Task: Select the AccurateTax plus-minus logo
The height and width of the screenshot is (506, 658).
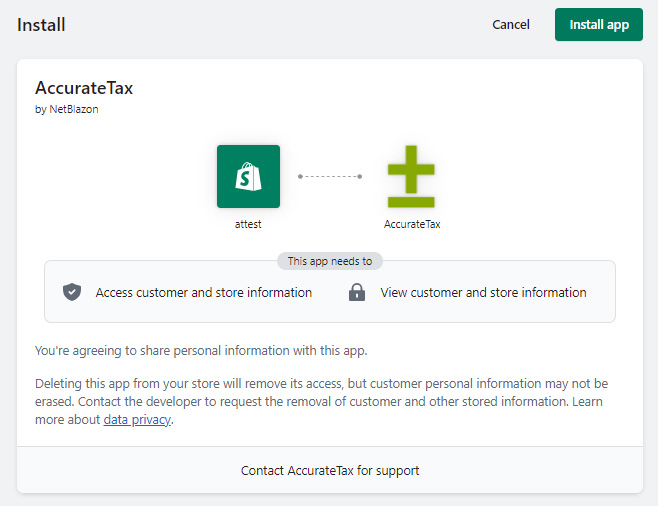Action: tap(412, 176)
